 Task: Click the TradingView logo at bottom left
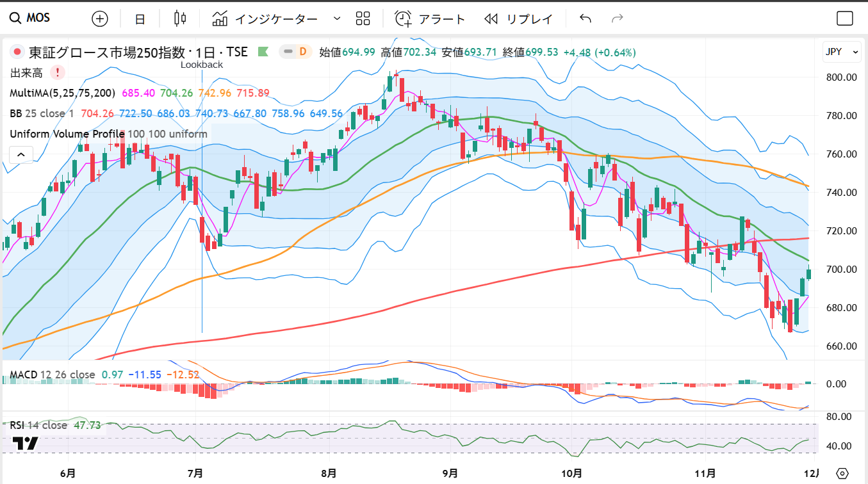26,443
